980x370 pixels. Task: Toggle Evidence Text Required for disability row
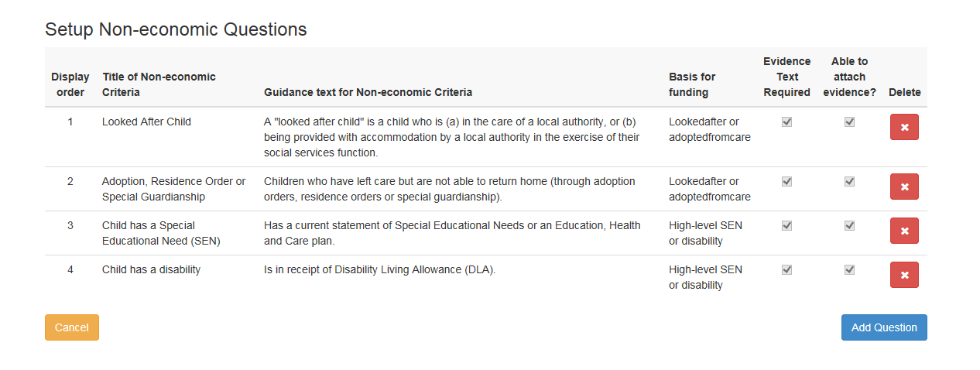[786, 269]
